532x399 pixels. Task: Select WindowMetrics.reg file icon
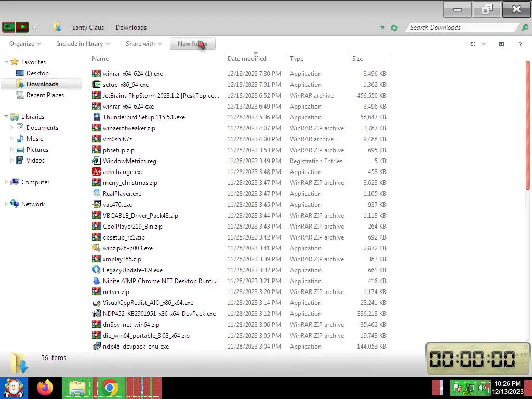point(97,161)
